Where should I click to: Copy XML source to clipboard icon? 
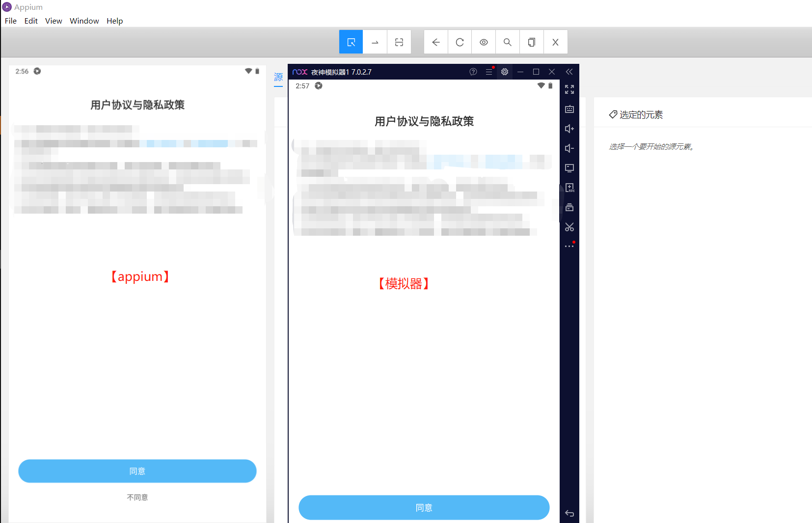pyautogui.click(x=532, y=42)
